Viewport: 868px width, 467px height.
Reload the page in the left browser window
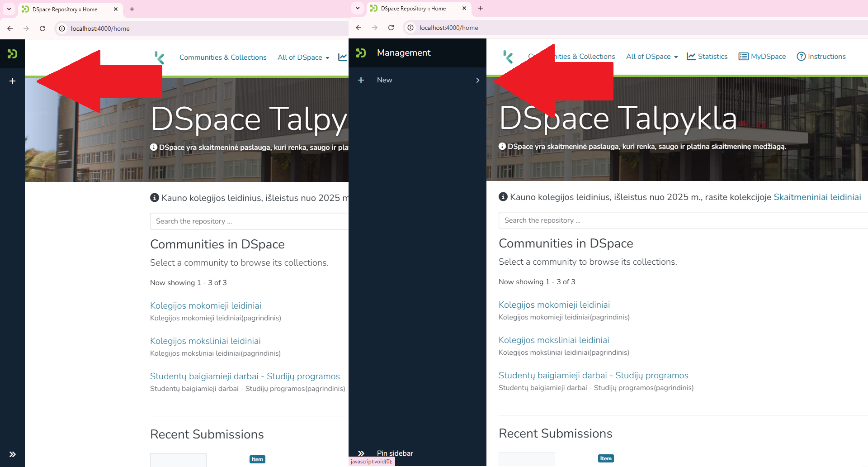[x=42, y=29]
